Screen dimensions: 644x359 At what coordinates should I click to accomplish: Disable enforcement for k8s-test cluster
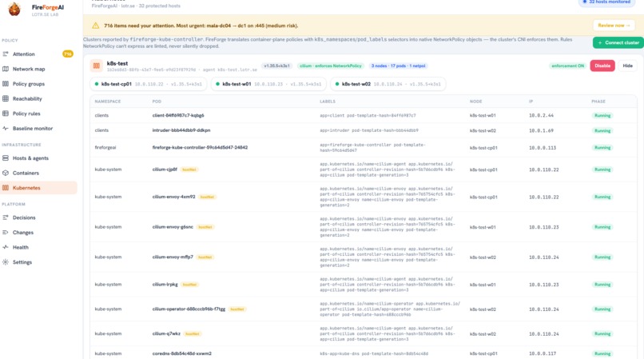click(x=602, y=66)
